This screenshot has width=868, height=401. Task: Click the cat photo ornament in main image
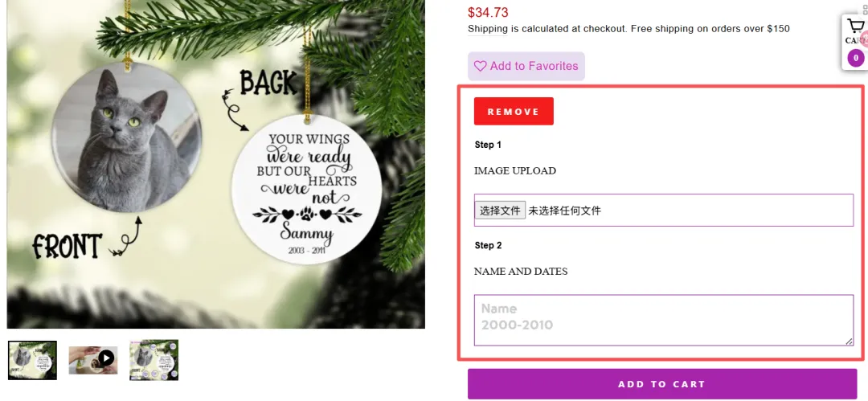[x=126, y=137]
